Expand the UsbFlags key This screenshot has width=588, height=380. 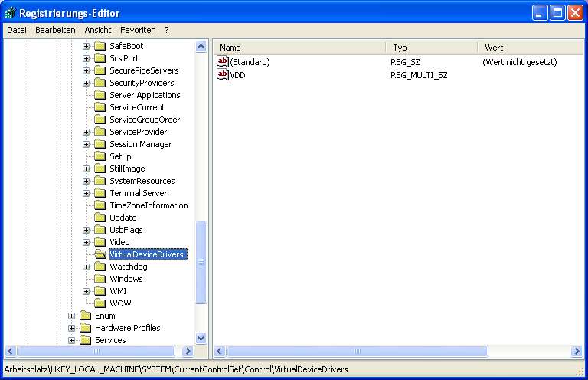[87, 230]
